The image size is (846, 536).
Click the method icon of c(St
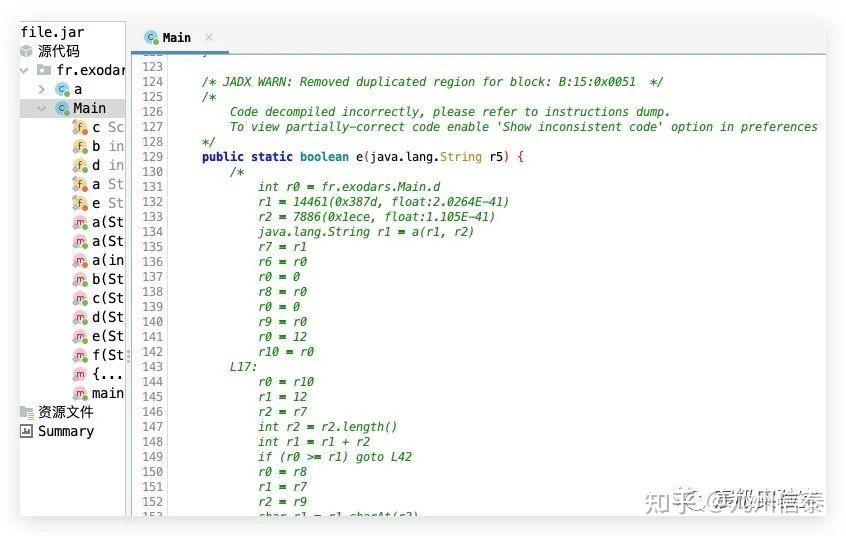tap(80, 298)
